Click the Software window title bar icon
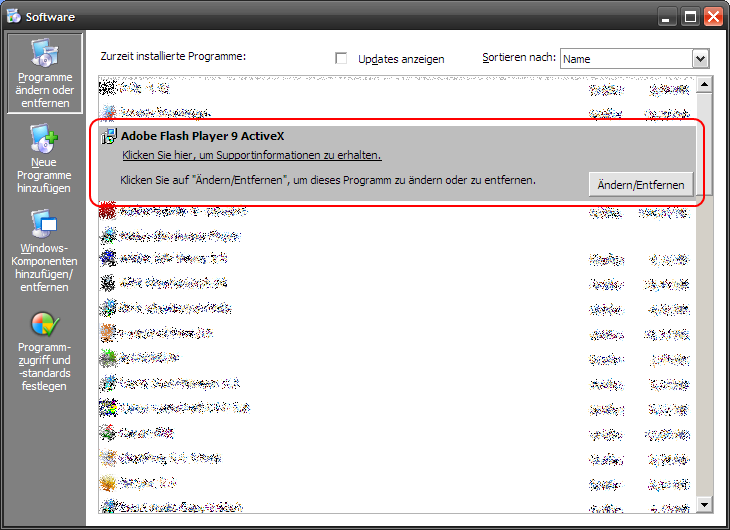The height and width of the screenshot is (530, 730). [14, 16]
